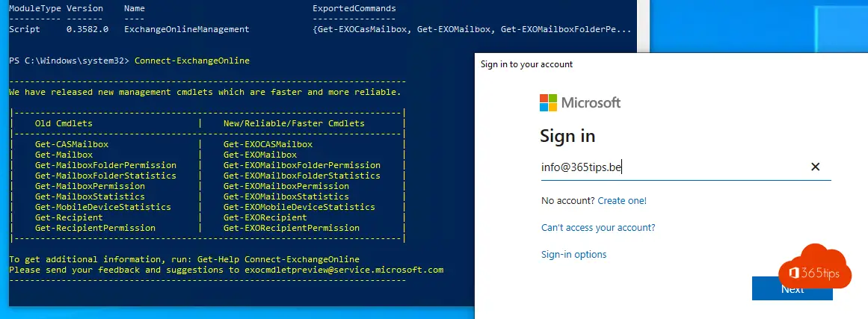Click 'Get-EXOMailboxFolderPermission' new cmdlet entry

pyautogui.click(x=302, y=165)
